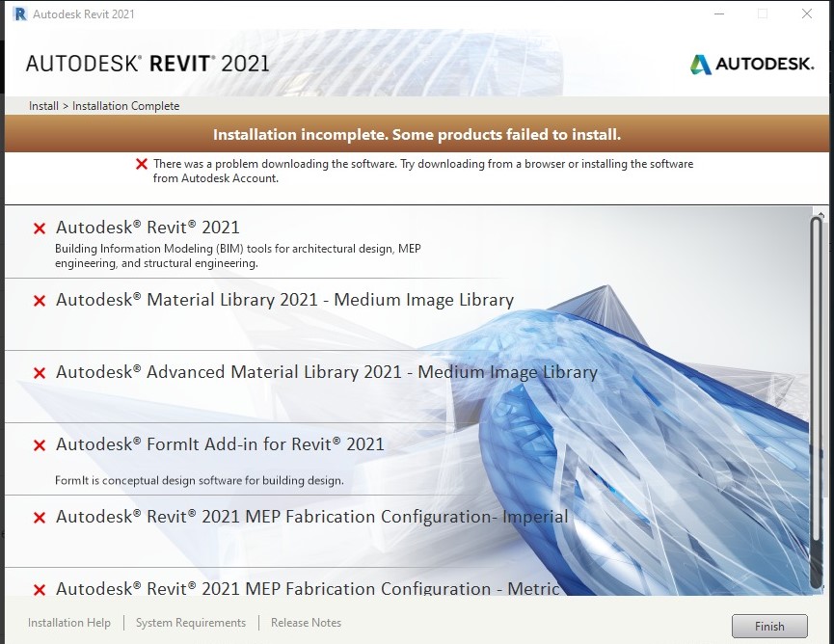Minimize the installer window
Viewport: 834px width, 644px height.
[718, 13]
